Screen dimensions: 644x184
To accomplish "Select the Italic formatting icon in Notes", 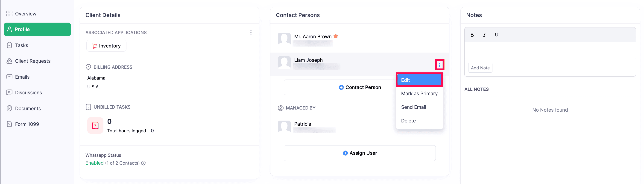I will tap(484, 35).
